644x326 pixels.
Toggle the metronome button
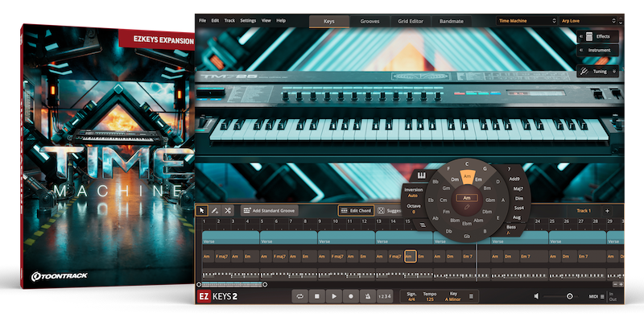367,296
